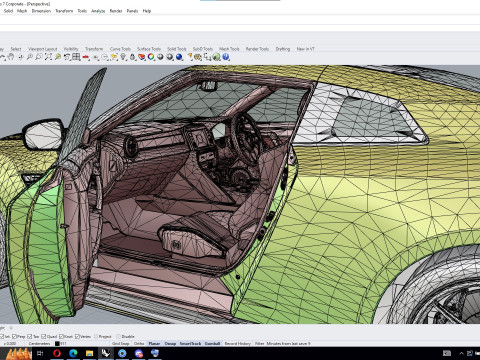Image resolution: width=480 pixels, height=360 pixels.
Task: Click the blue sphere Render icon
Action: pos(179,57)
